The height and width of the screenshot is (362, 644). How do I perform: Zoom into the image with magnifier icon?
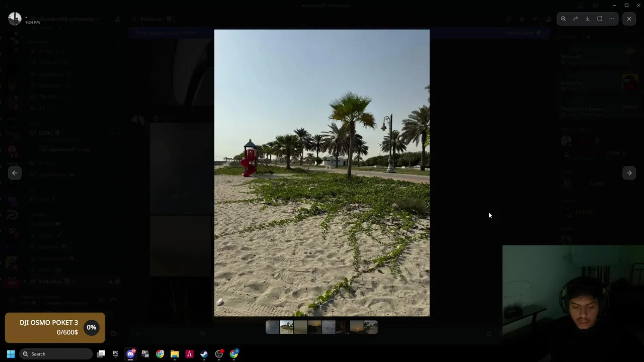click(563, 19)
